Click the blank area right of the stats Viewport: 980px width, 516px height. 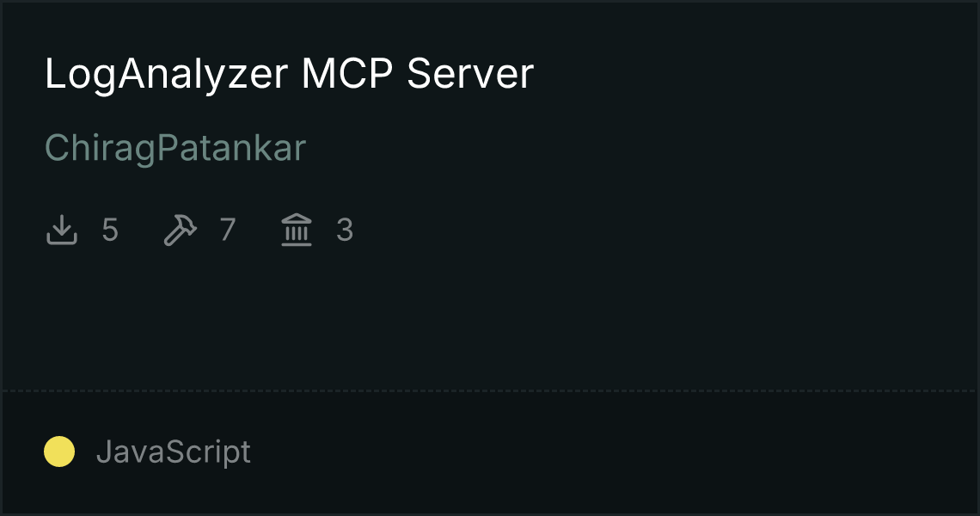pyautogui.click(x=663, y=230)
